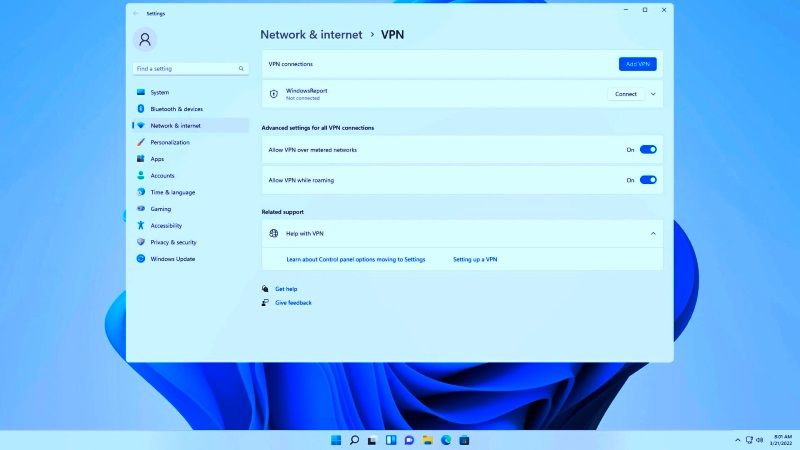Open Learn about Control panel options link
This screenshot has width=800, height=450.
tap(356, 259)
